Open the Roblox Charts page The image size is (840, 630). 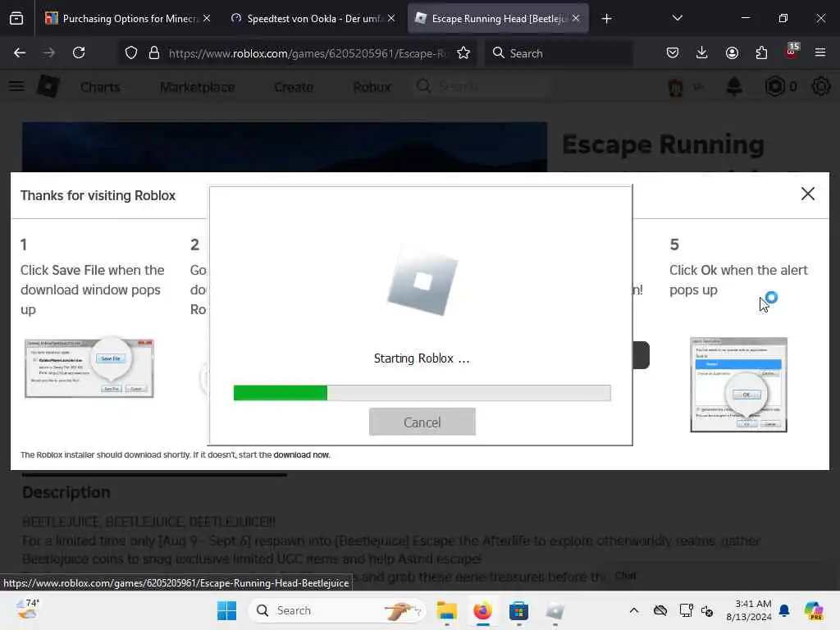point(100,87)
